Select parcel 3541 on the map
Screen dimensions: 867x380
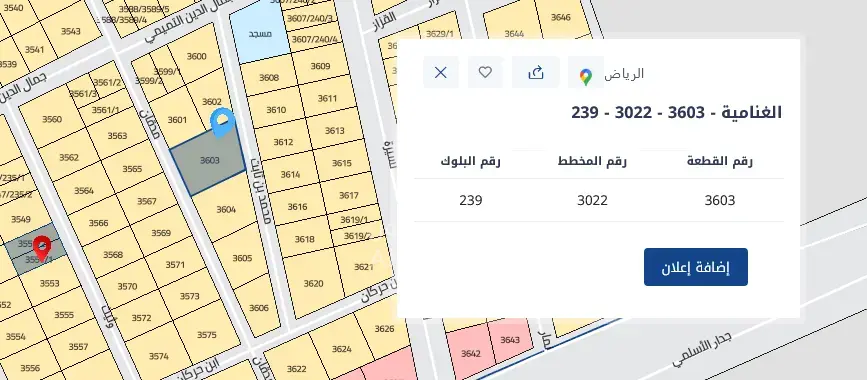pos(34,50)
